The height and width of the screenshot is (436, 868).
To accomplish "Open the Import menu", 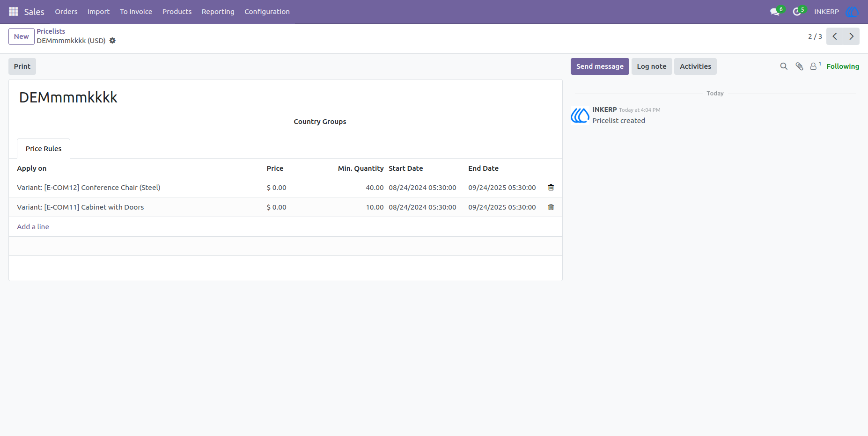I will pos(98,12).
